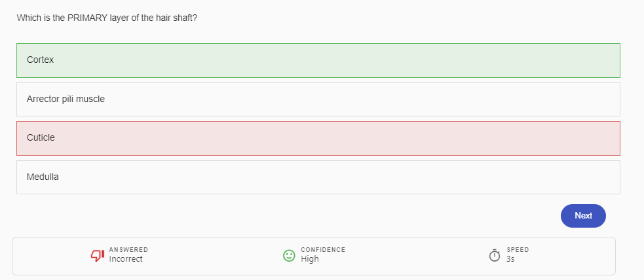Click the red thumbs-down Answered icon

point(97,255)
